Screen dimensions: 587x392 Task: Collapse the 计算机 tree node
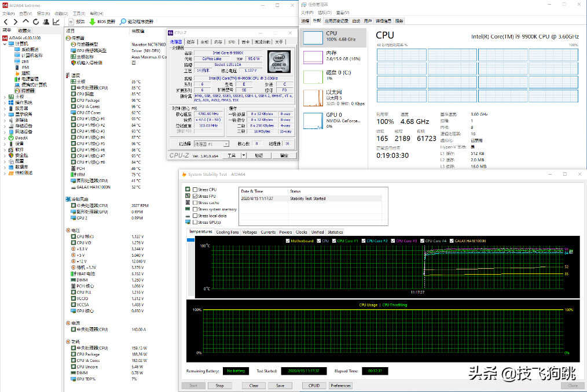click(5, 44)
